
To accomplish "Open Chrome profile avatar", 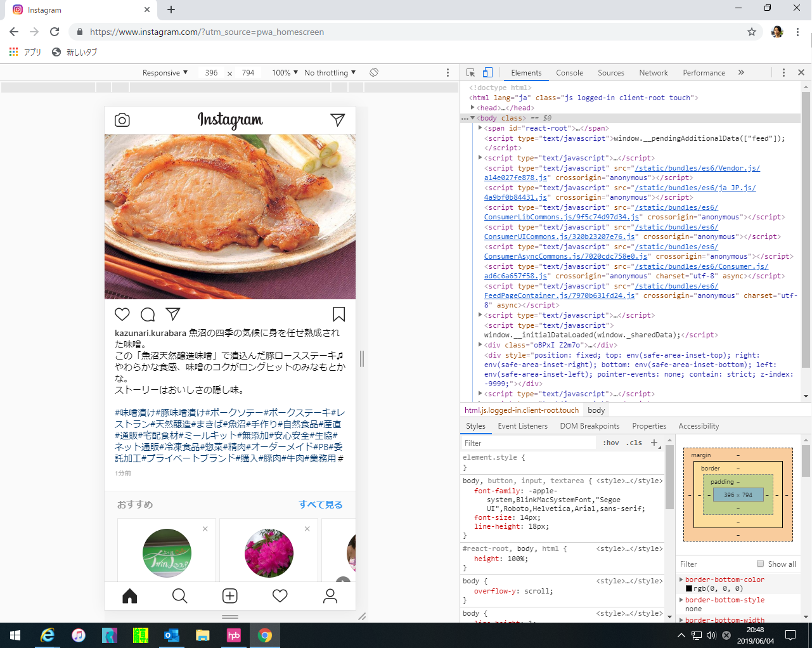I will [777, 32].
